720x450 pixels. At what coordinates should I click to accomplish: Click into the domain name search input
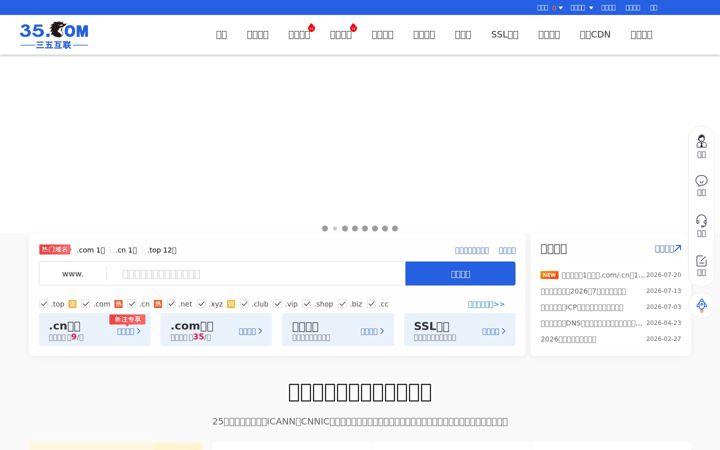(256, 274)
